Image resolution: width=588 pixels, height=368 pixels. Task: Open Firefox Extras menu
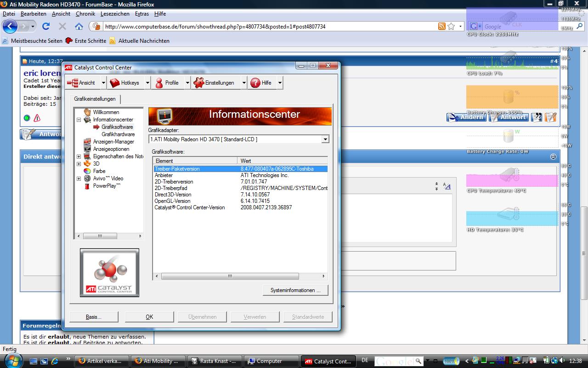(141, 14)
